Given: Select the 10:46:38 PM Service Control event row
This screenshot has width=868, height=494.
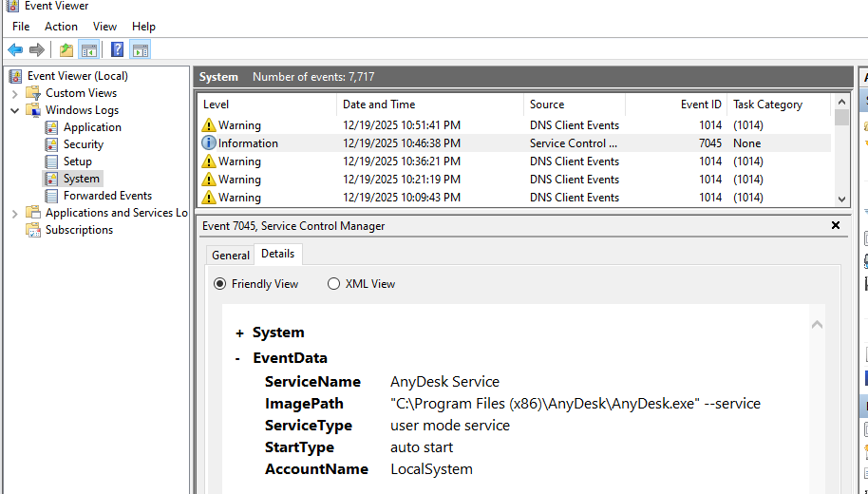Looking at the screenshot, I should [515, 142].
